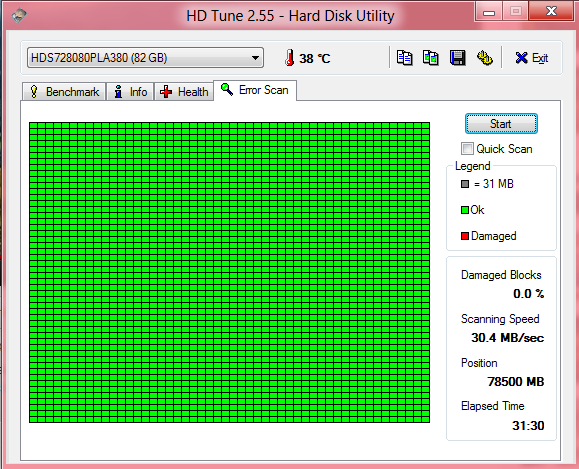Expand the drive selection dropdown arrow
This screenshot has width=579, height=469.
coord(255,58)
